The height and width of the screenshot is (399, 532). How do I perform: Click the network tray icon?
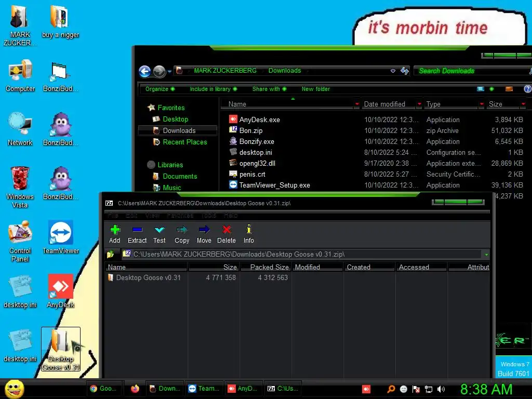pyautogui.click(x=429, y=389)
